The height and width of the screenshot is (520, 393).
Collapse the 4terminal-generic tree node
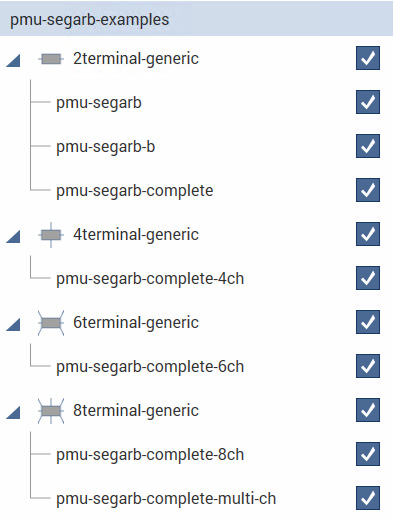click(x=13, y=237)
